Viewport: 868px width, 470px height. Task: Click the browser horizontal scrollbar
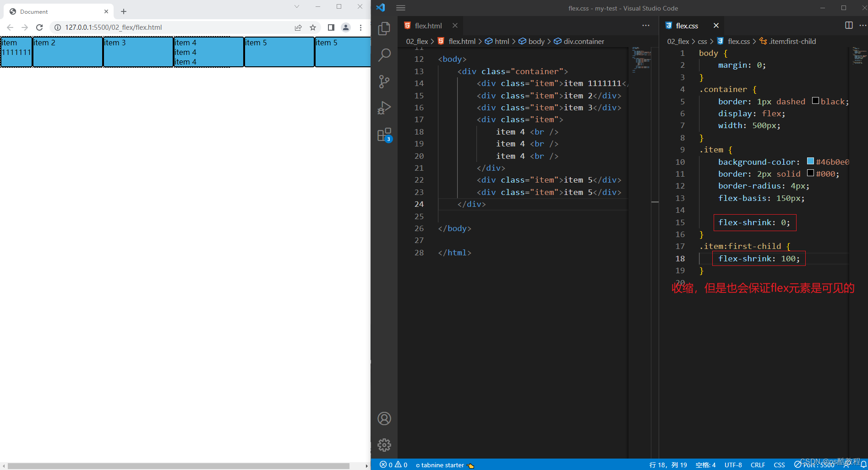click(x=179, y=466)
